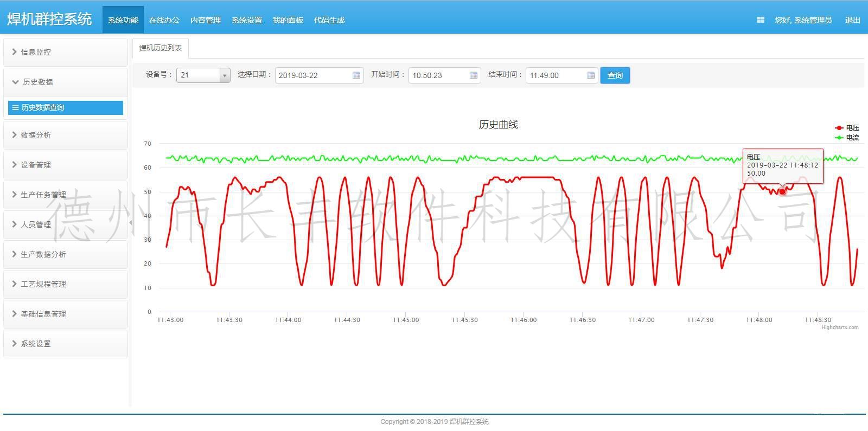Open the 在线办公 top menu
The width and height of the screenshot is (868, 431).
coord(164,20)
